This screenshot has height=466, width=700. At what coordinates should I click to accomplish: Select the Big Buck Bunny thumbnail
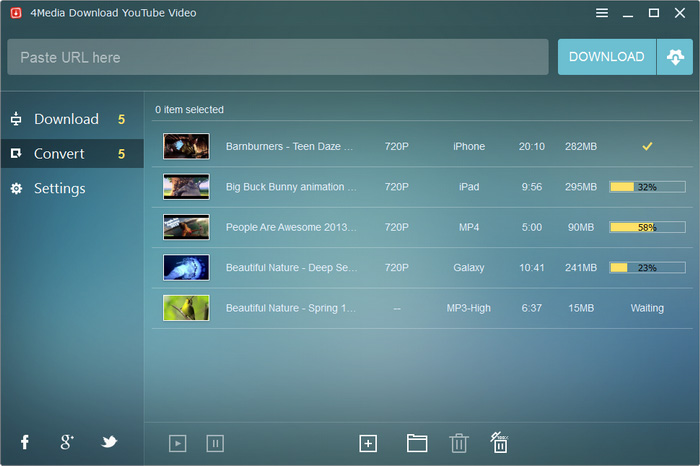(186, 187)
